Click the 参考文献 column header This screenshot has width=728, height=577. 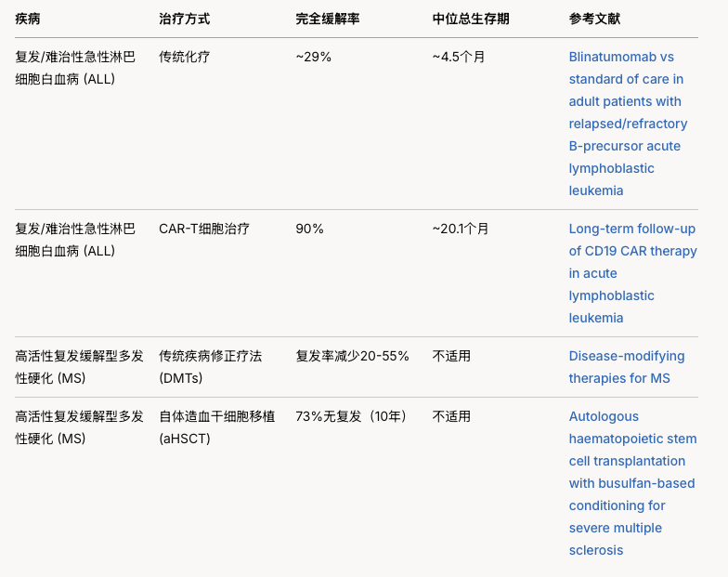coord(594,19)
